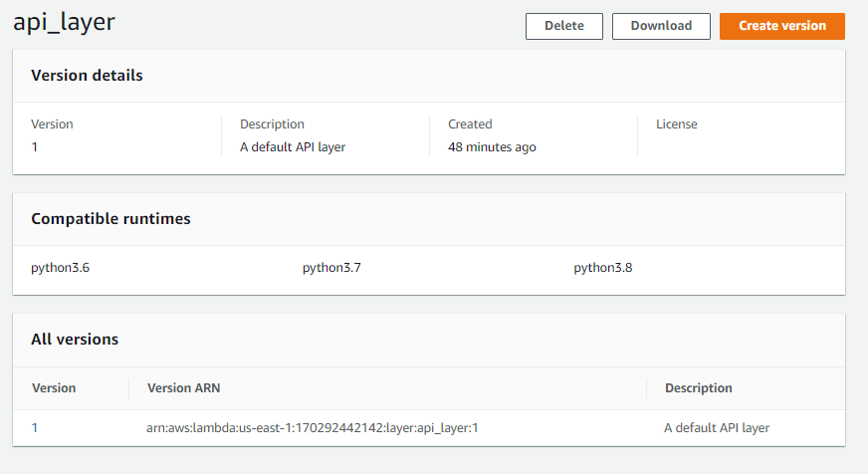The image size is (868, 474).
Task: Create a new layer version
Action: tap(782, 26)
